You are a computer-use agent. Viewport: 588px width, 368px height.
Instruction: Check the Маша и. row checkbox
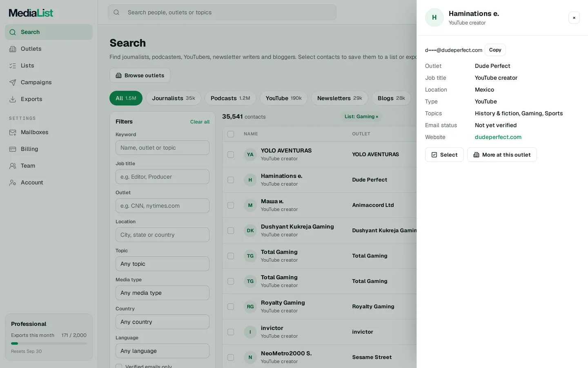tap(231, 205)
